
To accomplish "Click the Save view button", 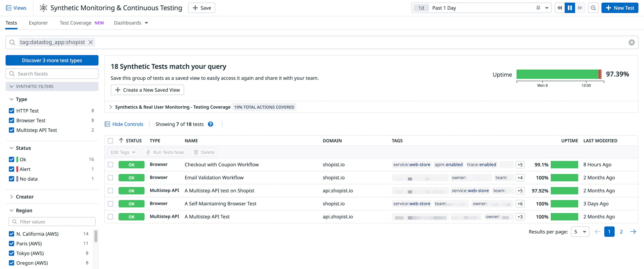I will pos(201,8).
